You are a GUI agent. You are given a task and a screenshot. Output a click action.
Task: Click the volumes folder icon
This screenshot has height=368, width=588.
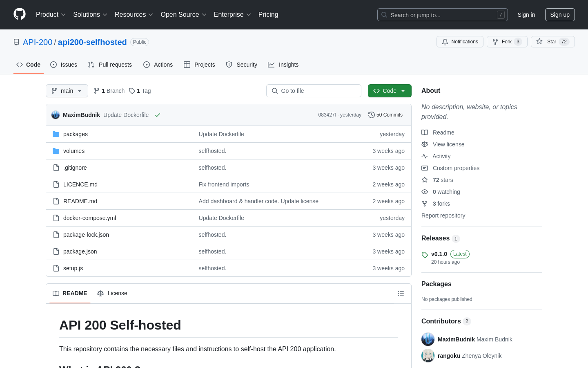coord(56,151)
